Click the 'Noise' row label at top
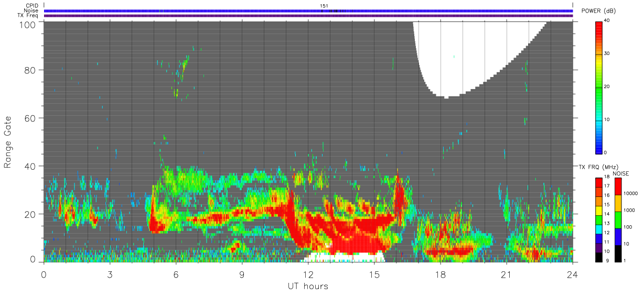 click(x=32, y=10)
